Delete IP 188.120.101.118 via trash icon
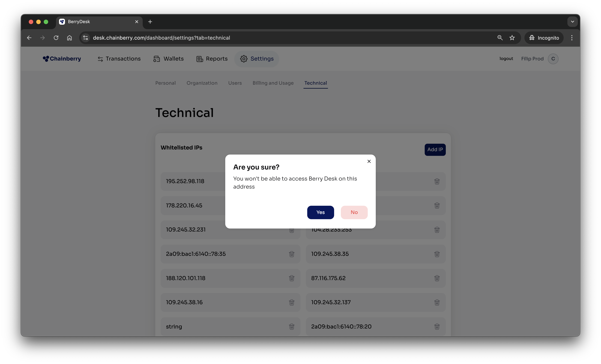Screen dimensions: 601x364 [x=292, y=278]
